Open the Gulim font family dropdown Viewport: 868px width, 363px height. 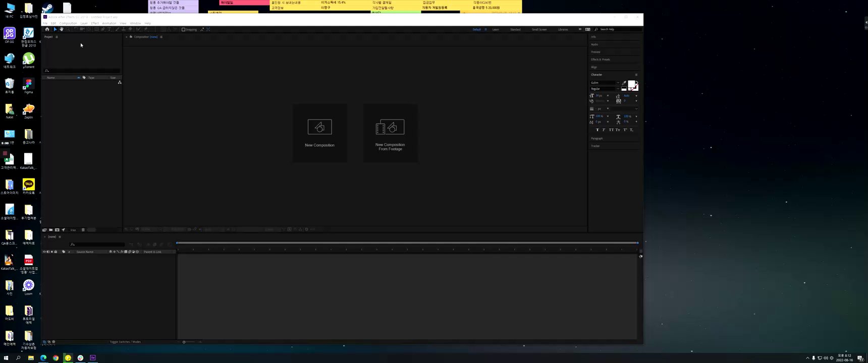(618, 83)
